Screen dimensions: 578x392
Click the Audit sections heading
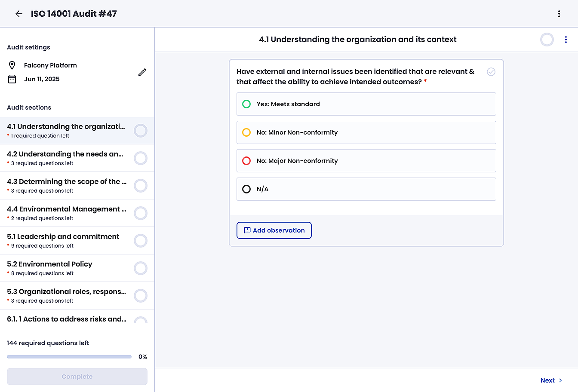click(x=29, y=107)
